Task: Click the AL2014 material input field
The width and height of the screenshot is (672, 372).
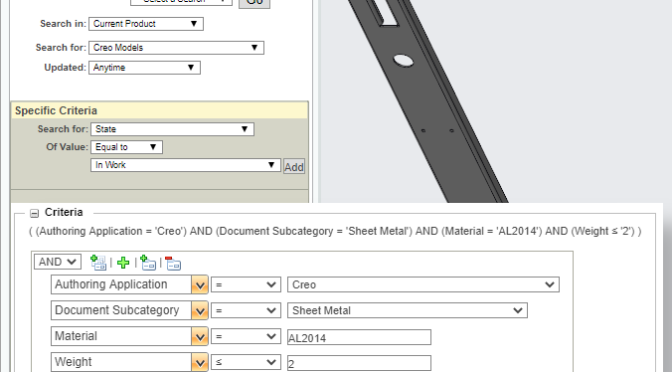Action: click(x=359, y=337)
